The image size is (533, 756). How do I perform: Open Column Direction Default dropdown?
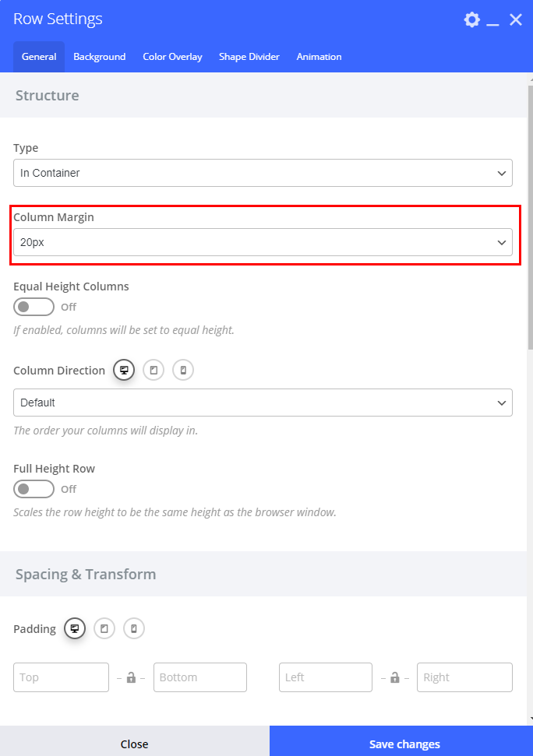tap(263, 403)
